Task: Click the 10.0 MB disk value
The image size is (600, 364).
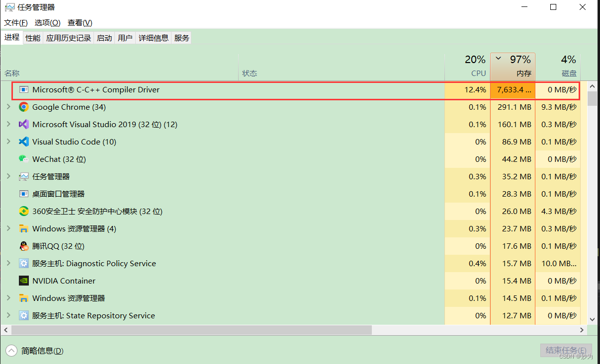Action: click(x=559, y=263)
